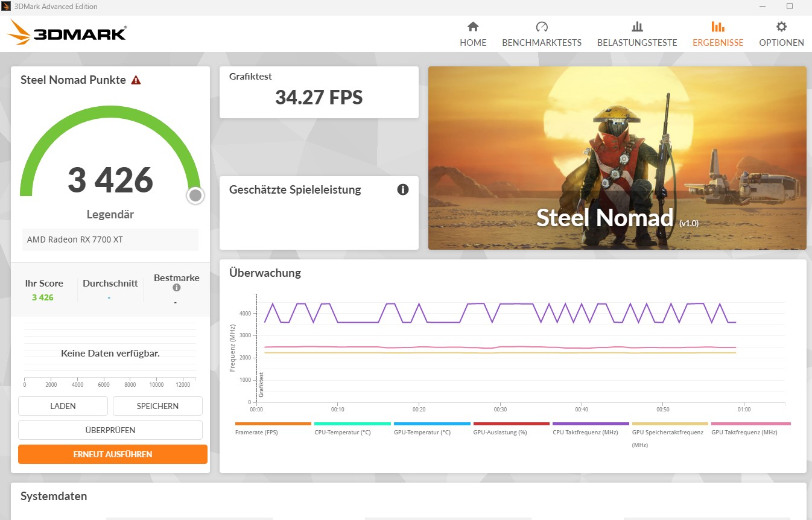Click ERNEUT AUSFÜHREN to rerun benchmark
The height and width of the screenshot is (520, 812).
pyautogui.click(x=113, y=454)
